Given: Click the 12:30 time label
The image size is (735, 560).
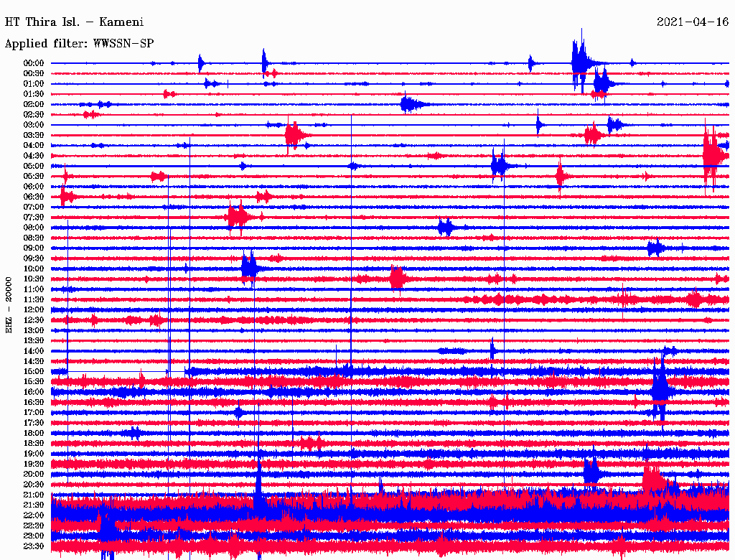Looking at the screenshot, I should (34, 320).
